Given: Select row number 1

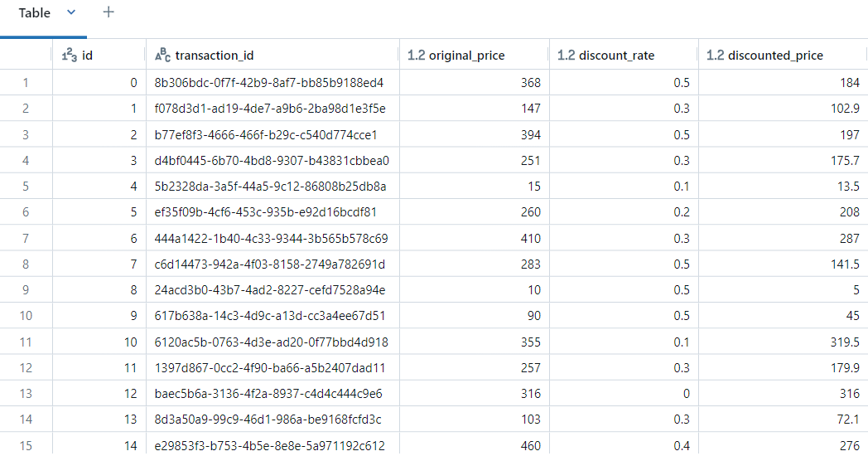Looking at the screenshot, I should pos(26,83).
